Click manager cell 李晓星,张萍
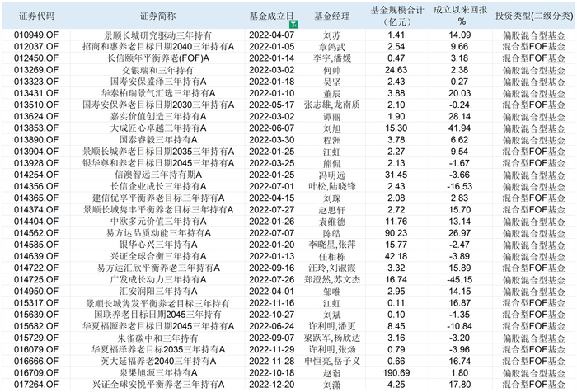Screen dimensions: 577x392 (x=332, y=245)
